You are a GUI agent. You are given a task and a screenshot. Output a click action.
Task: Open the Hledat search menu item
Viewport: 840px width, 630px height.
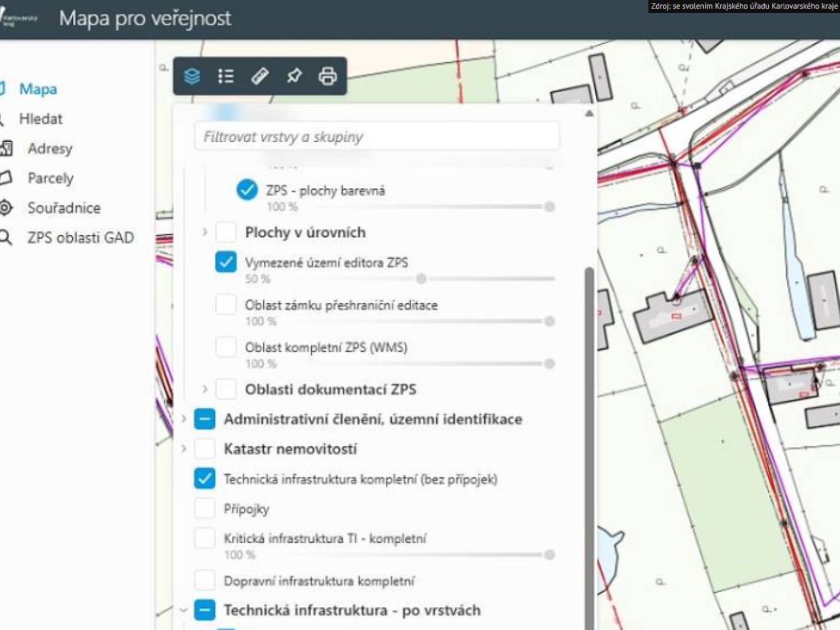pos(40,119)
